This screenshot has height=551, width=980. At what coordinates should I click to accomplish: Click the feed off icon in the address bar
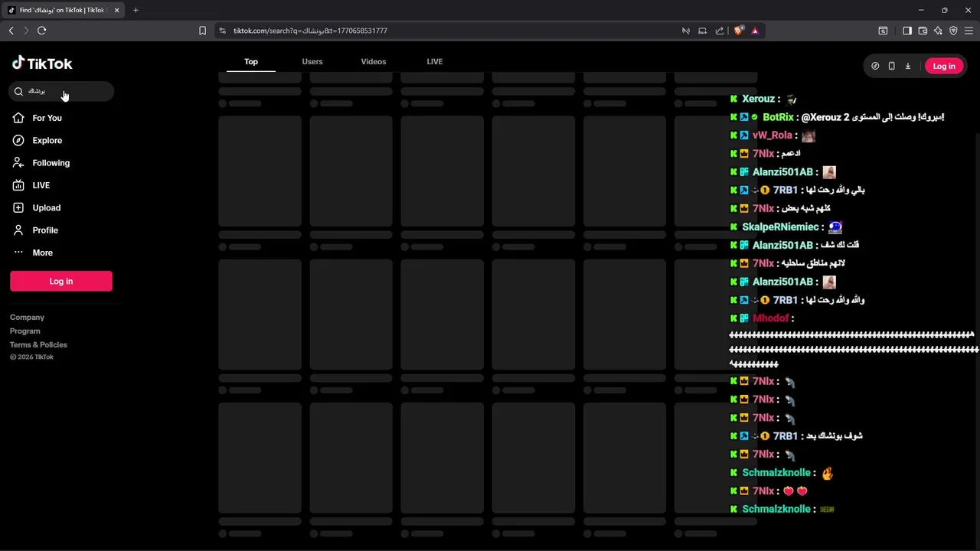pos(686,31)
